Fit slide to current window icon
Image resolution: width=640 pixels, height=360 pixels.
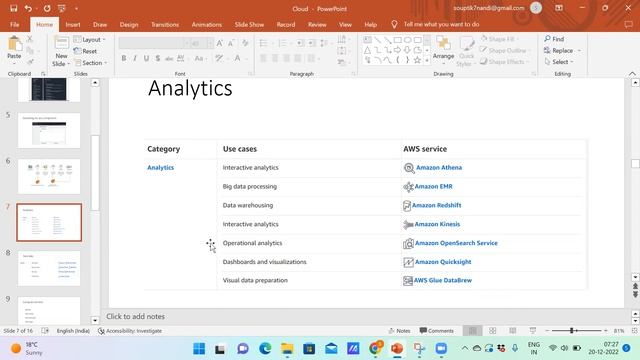click(x=634, y=331)
